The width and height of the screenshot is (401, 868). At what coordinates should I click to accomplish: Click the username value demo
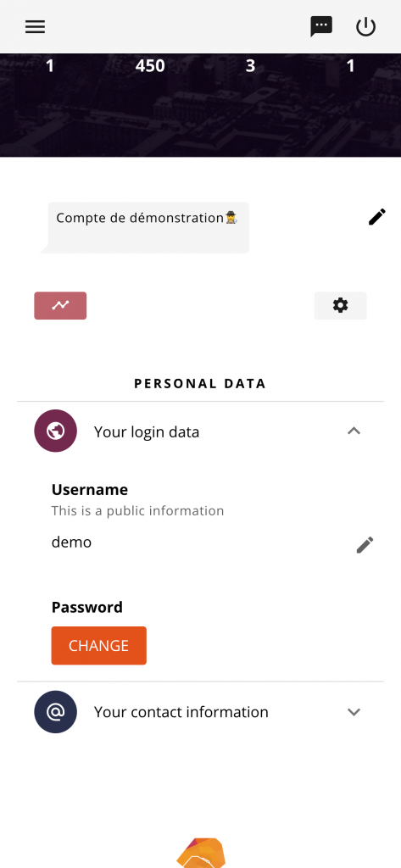[x=71, y=542]
